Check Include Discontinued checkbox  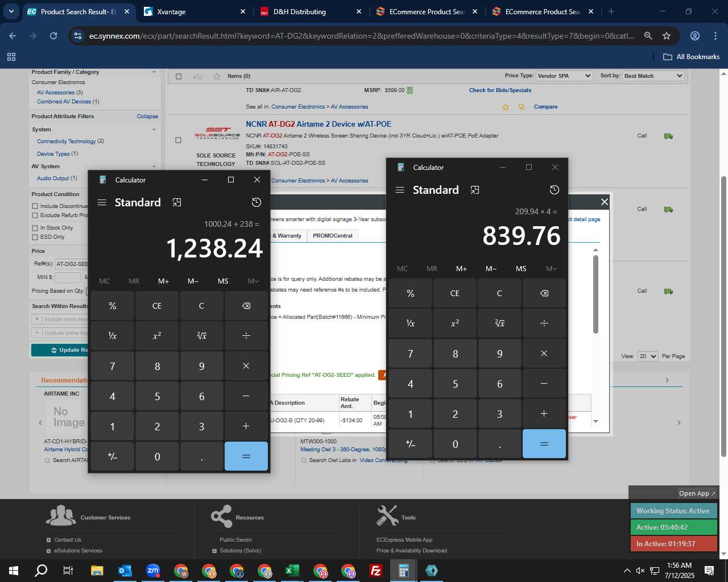tap(35, 206)
